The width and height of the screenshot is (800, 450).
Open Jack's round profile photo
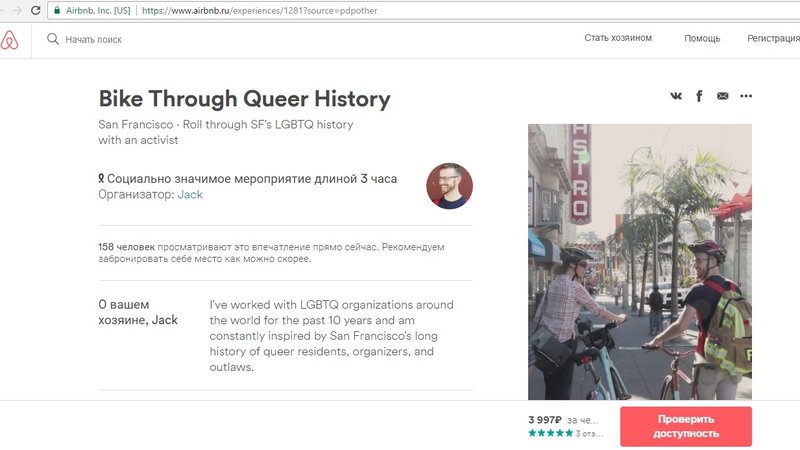click(449, 186)
